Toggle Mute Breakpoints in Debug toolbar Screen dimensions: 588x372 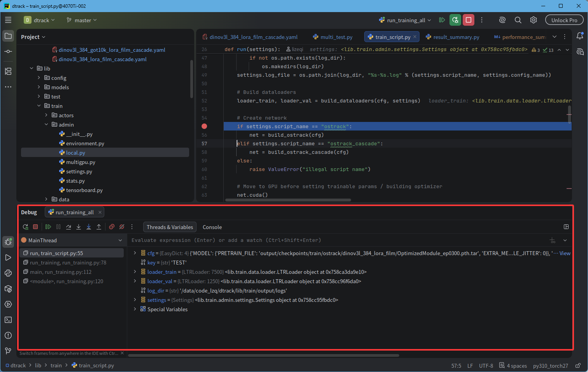coord(122,227)
